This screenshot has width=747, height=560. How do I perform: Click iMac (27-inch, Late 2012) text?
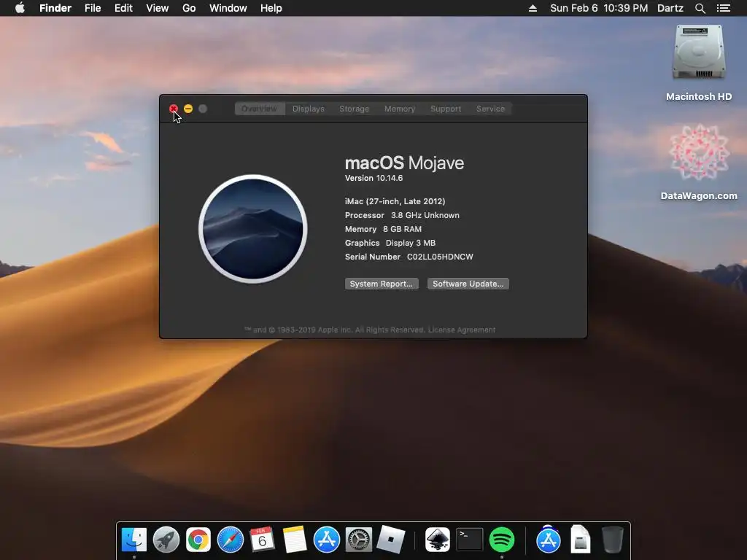395,201
